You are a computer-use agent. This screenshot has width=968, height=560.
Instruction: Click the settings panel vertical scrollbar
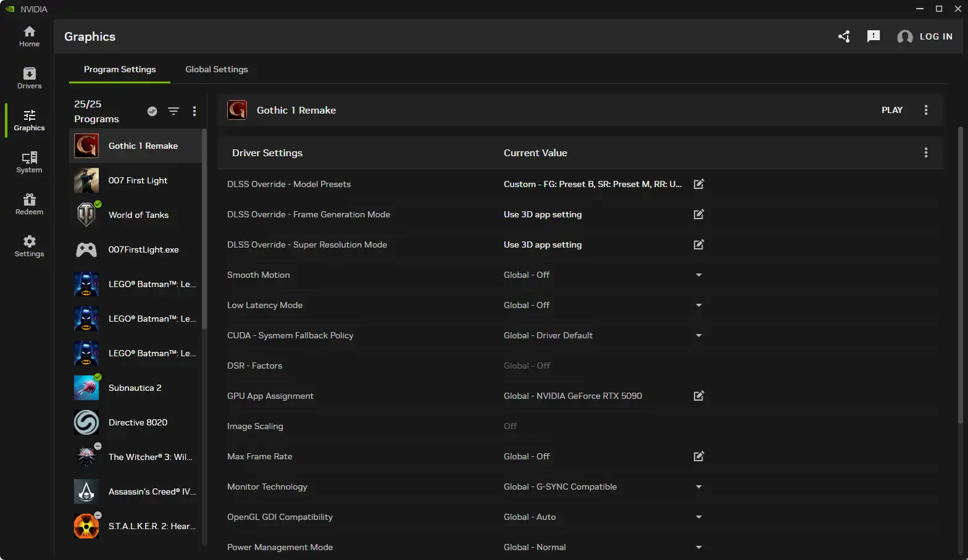click(960, 275)
